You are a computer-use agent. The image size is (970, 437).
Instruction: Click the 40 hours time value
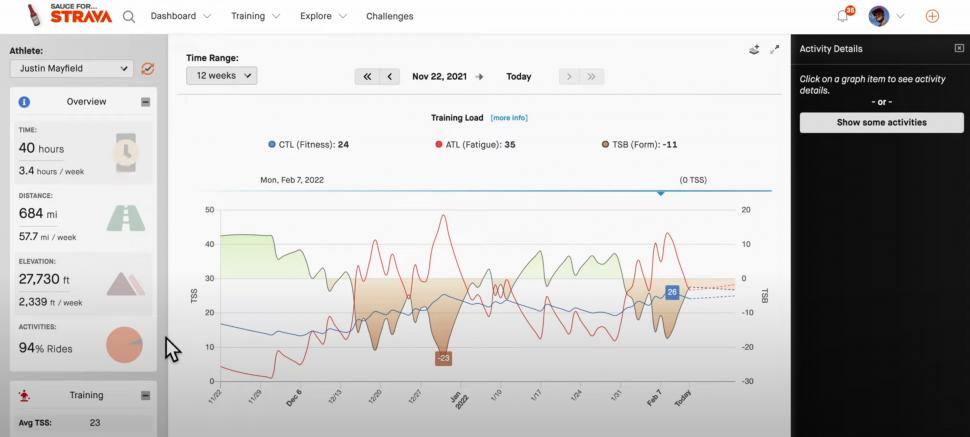click(41, 149)
